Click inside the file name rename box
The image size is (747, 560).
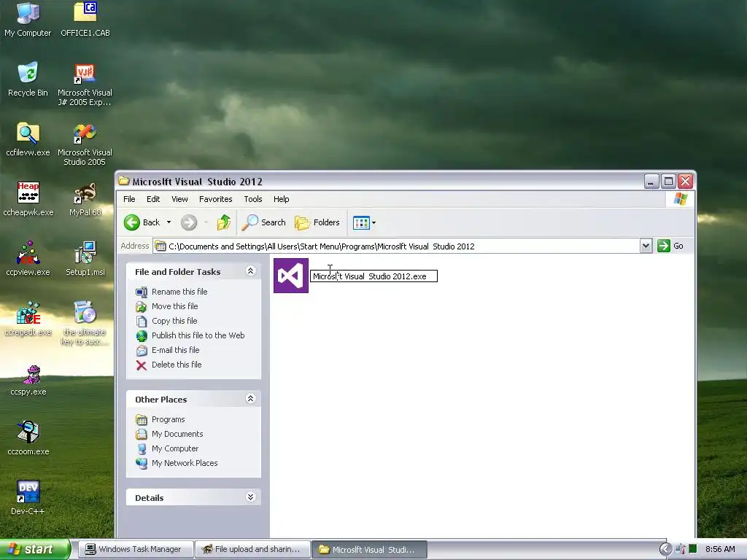pyautogui.click(x=373, y=276)
